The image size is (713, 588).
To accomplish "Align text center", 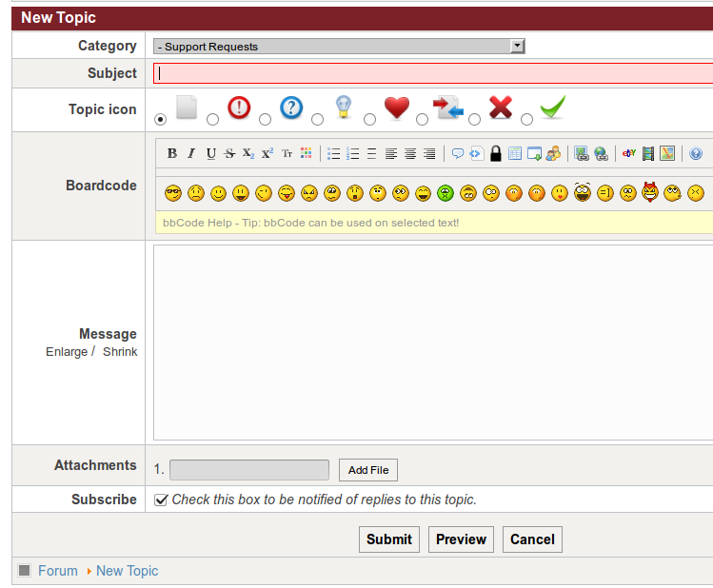I will [410, 153].
